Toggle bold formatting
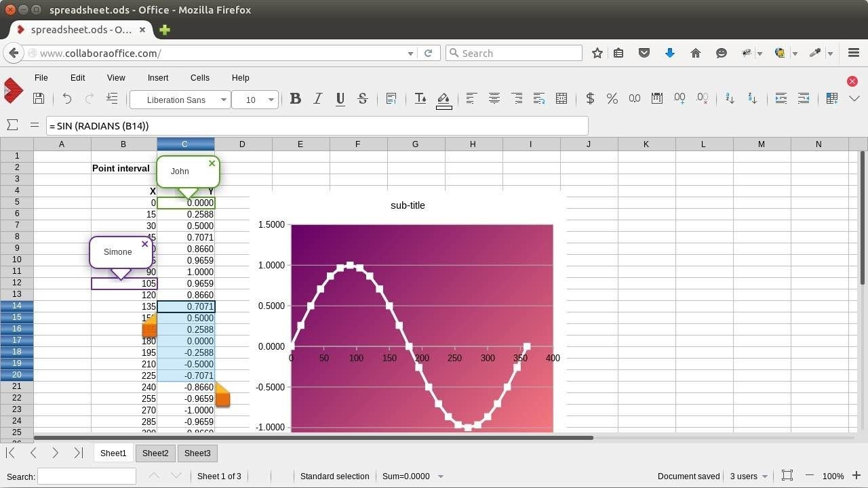Image resolution: width=868 pixels, height=488 pixels. (x=295, y=99)
